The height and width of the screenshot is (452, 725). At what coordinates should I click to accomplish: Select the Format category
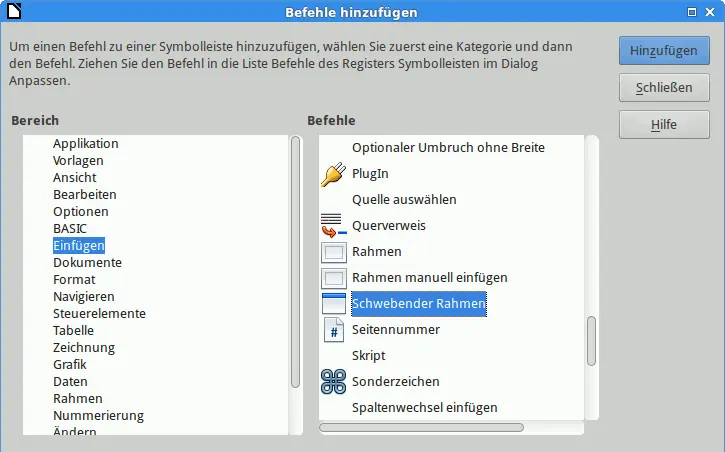coord(74,279)
